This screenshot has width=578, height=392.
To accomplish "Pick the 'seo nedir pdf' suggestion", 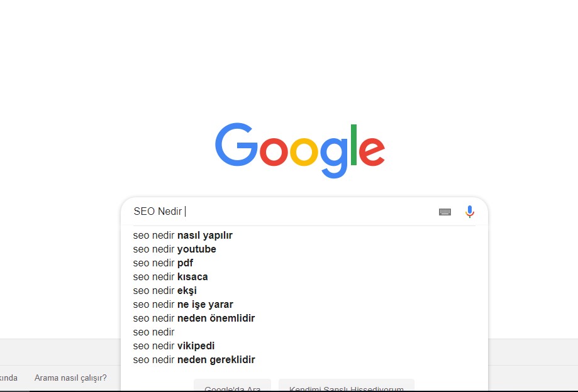I will pyautogui.click(x=163, y=263).
